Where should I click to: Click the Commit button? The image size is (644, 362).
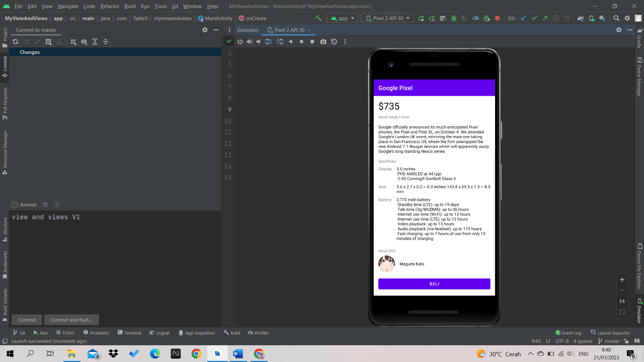pyautogui.click(x=26, y=320)
